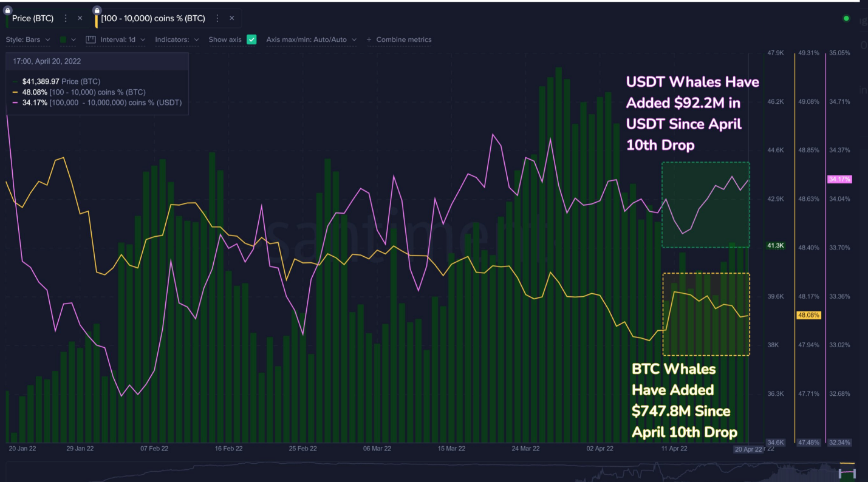Click the '25 Feb 22' date label

point(303,449)
